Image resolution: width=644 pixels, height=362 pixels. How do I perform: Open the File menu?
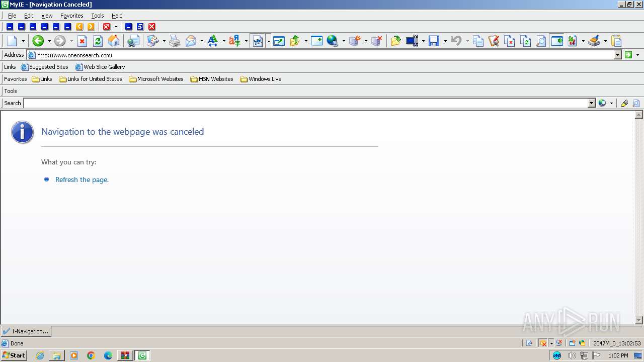[12, 16]
